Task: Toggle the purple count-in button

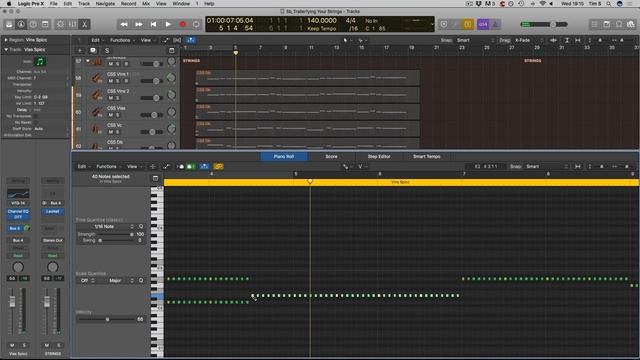Action: point(483,24)
